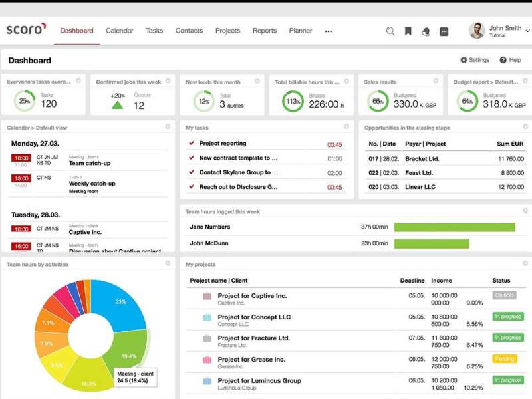The image size is (532, 399).
Task: Switch to the Dashboard tab
Action: 76,31
